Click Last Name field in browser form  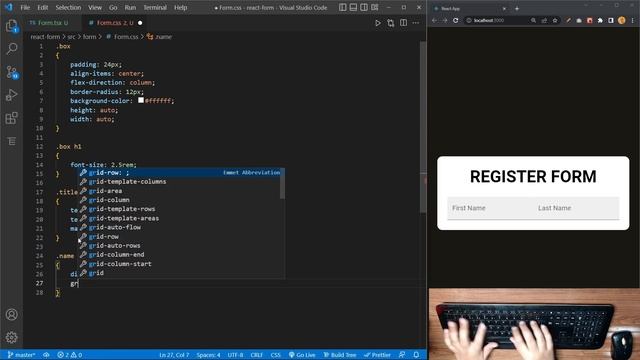pyautogui.click(x=576, y=208)
